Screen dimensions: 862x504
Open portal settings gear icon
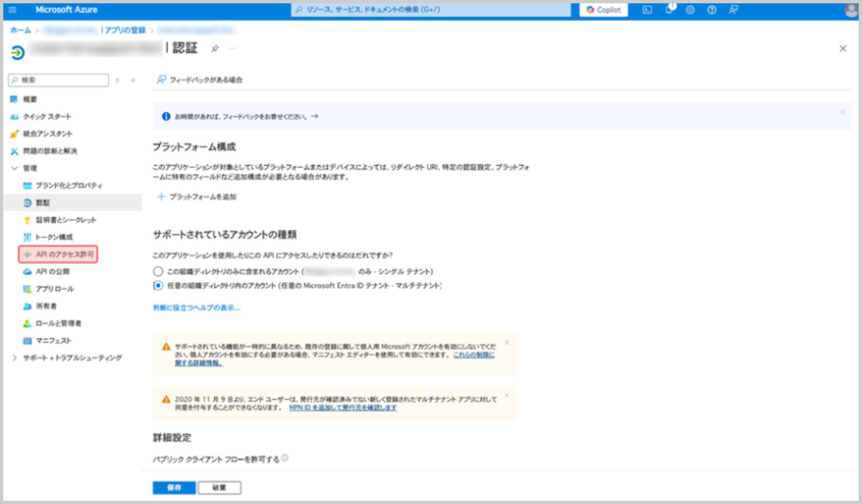pos(690,10)
